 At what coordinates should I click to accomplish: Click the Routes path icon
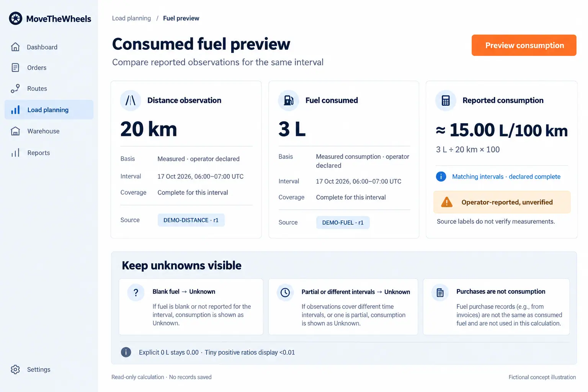point(15,88)
